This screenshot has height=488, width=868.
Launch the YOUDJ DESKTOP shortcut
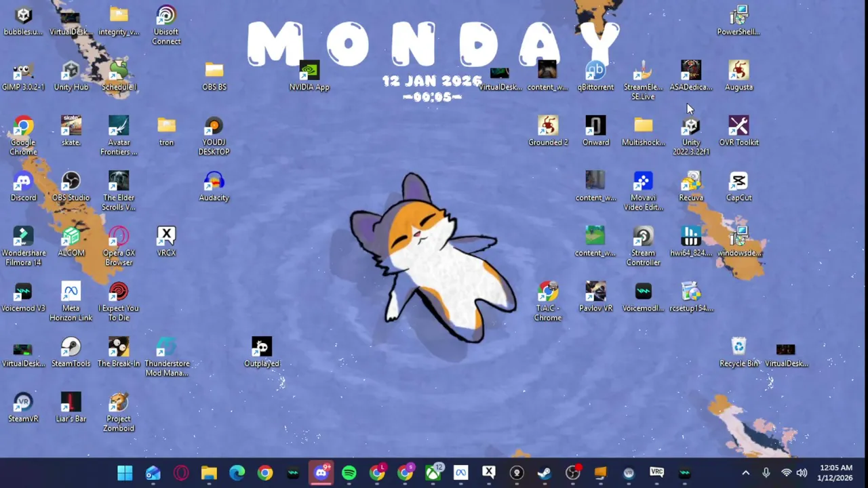point(214,136)
